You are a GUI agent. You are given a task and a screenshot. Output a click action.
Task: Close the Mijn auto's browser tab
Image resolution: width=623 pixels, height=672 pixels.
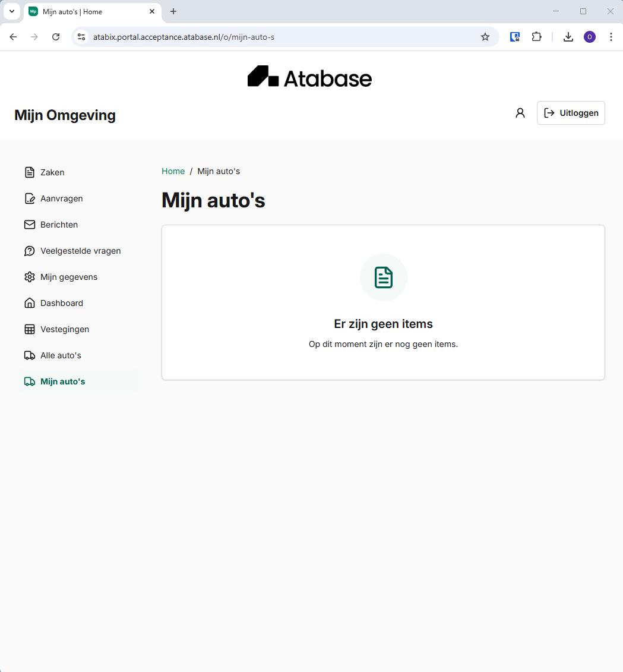tap(151, 11)
